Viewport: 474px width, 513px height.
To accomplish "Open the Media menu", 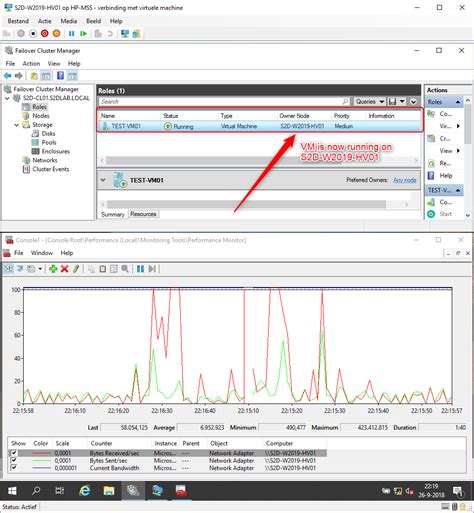I will coord(69,21).
